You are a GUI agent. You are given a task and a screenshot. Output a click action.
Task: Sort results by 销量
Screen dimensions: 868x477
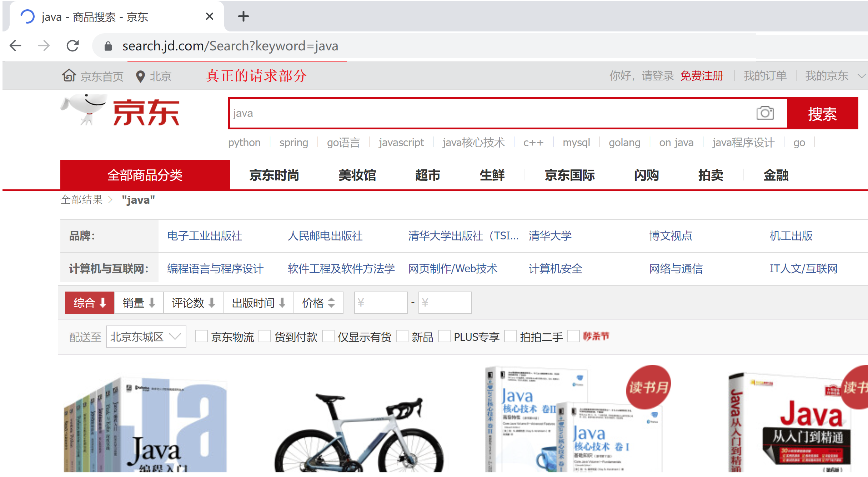point(139,303)
